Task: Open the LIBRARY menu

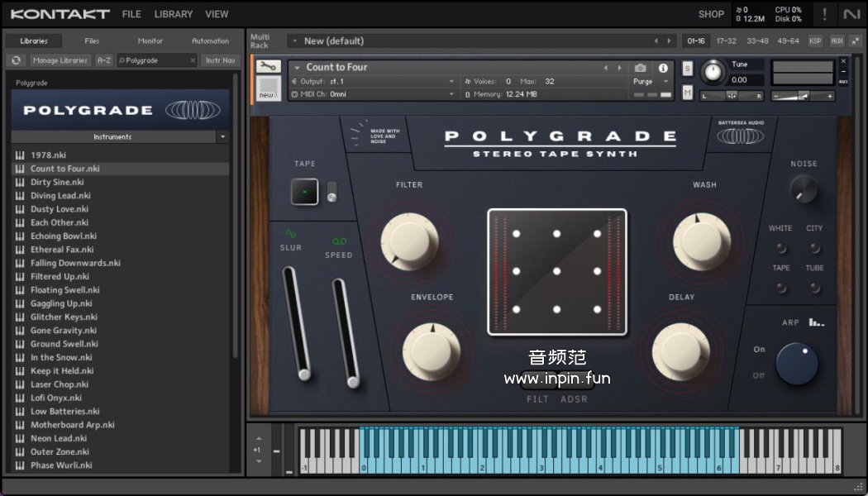Action: pyautogui.click(x=174, y=14)
